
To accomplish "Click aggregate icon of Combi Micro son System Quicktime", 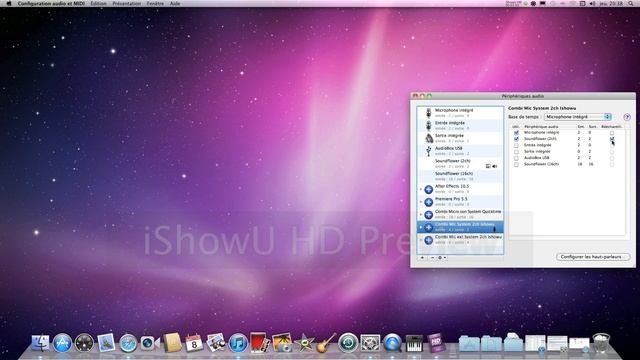I will pyautogui.click(x=429, y=215).
